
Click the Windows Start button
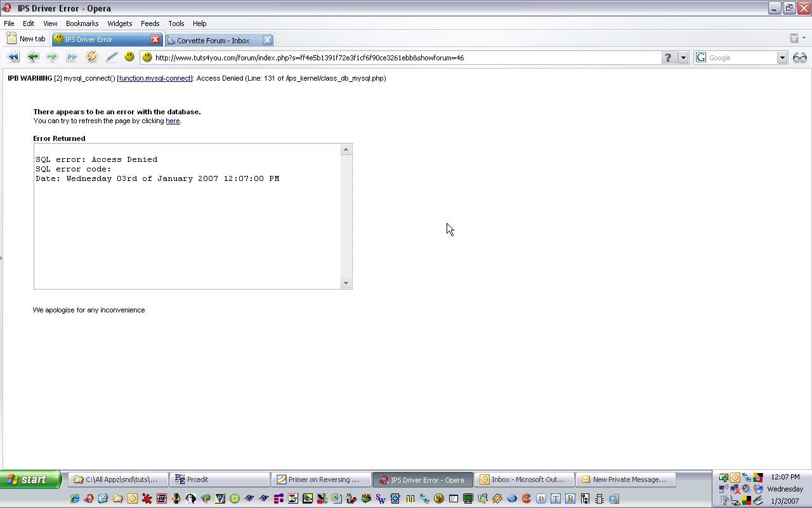[x=30, y=479]
